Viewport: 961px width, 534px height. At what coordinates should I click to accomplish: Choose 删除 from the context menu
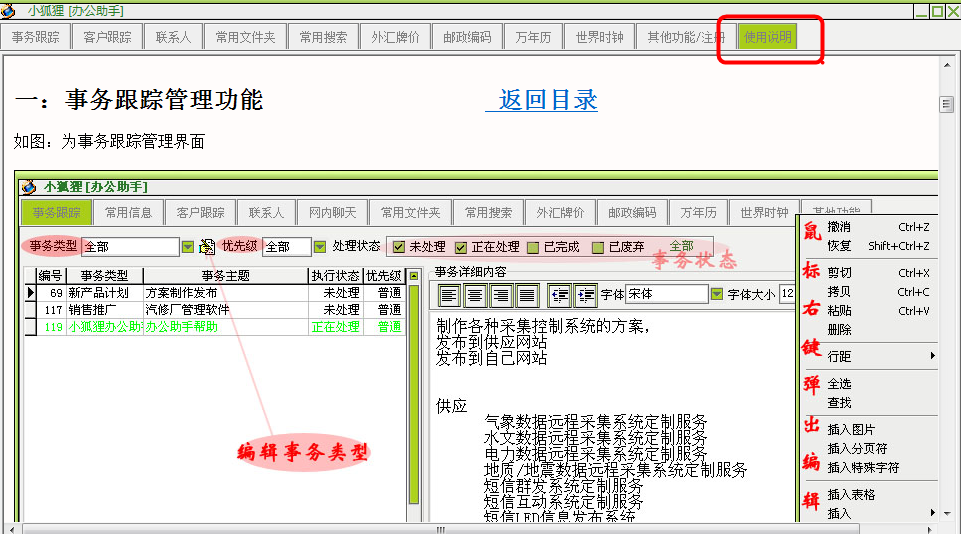(839, 330)
